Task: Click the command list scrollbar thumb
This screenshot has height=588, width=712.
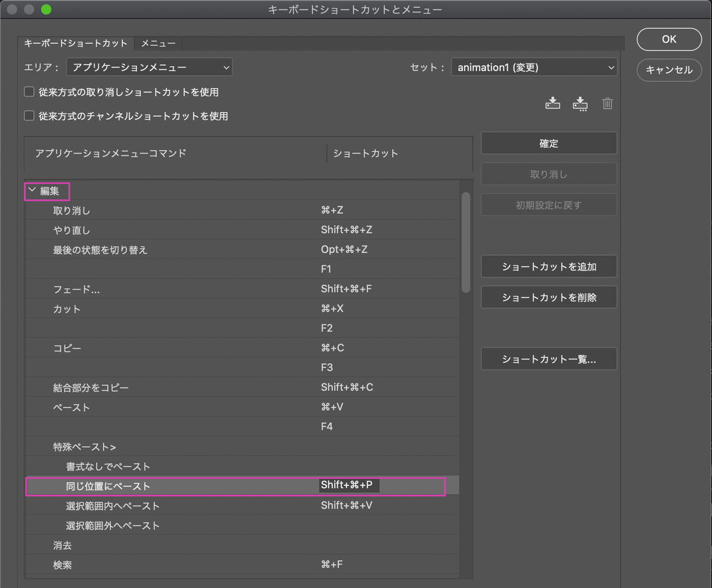Action: 466,242
